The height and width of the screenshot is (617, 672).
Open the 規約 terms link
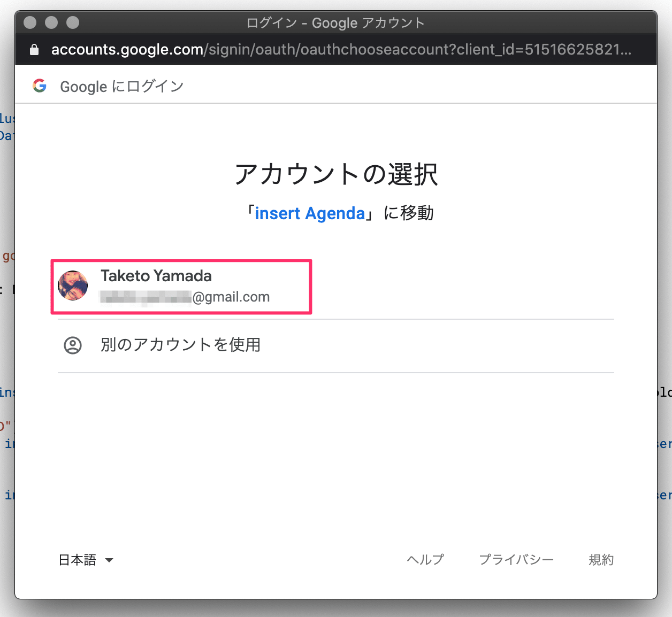(x=601, y=559)
